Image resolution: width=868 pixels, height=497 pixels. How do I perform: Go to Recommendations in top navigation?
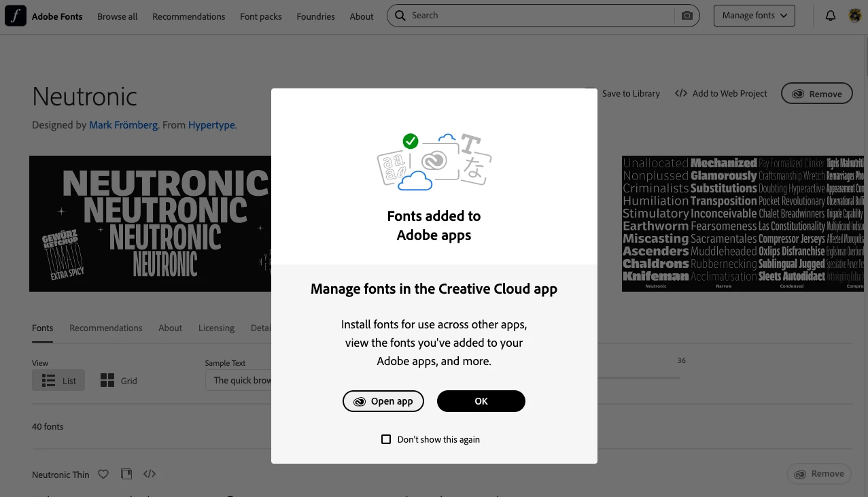point(189,16)
